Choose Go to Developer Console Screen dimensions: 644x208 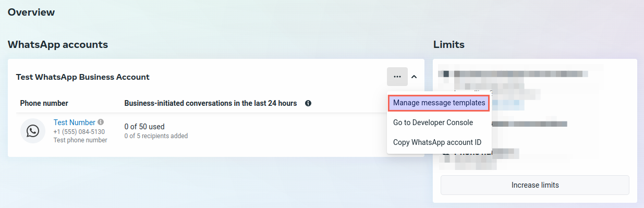pos(433,123)
